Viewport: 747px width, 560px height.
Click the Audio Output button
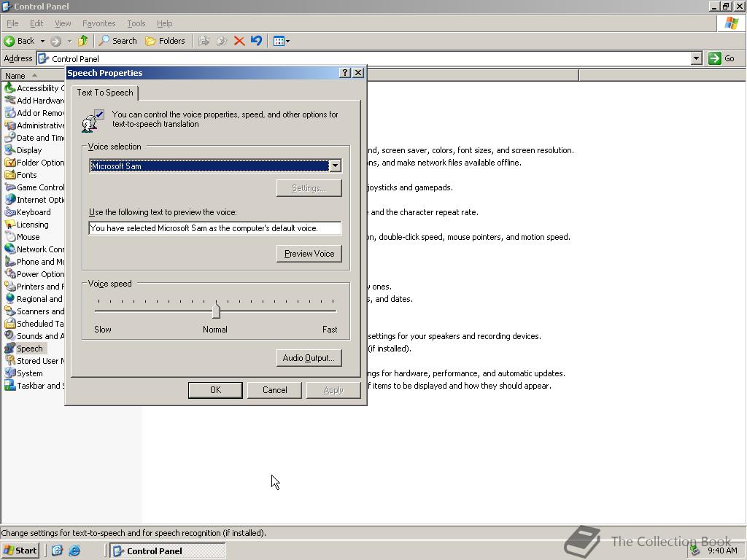pos(309,357)
